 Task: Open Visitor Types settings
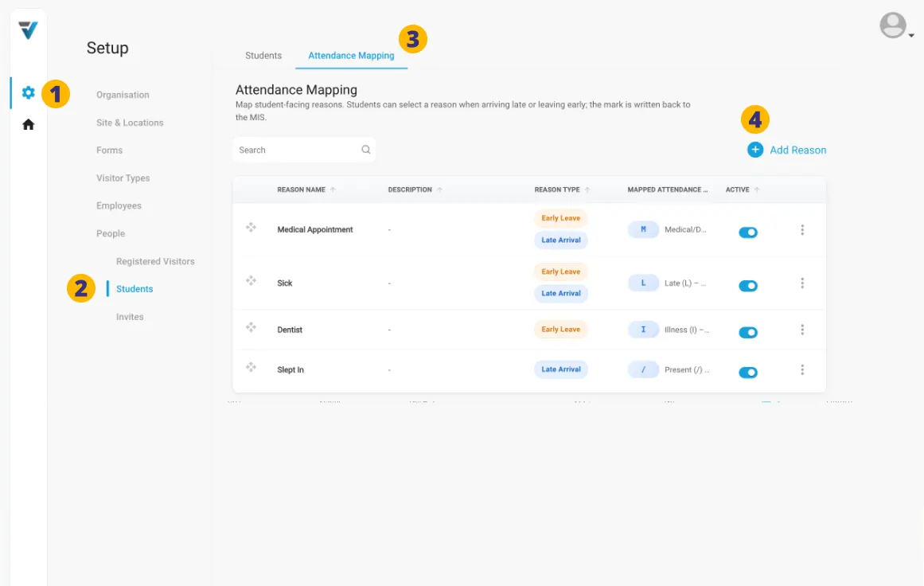tap(123, 178)
